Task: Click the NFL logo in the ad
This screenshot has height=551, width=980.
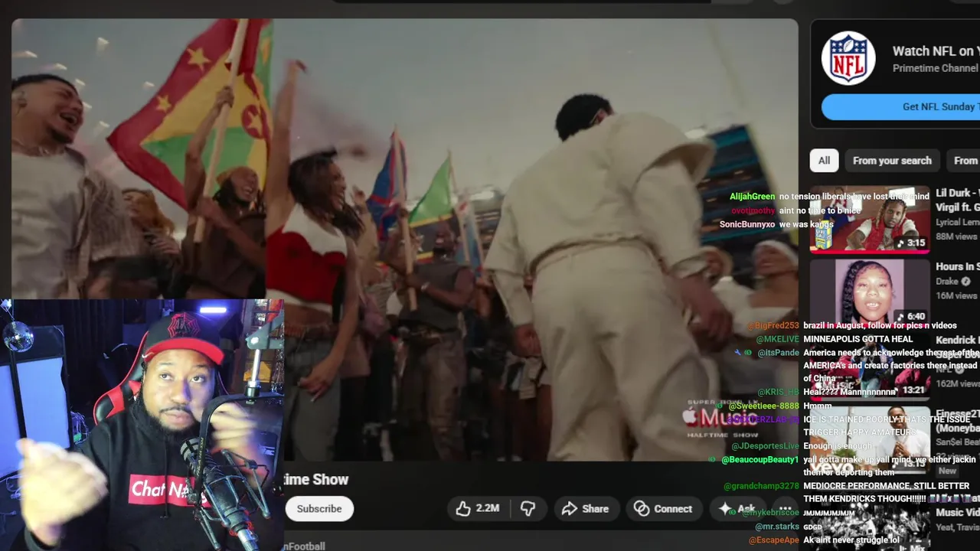Action: tap(848, 58)
